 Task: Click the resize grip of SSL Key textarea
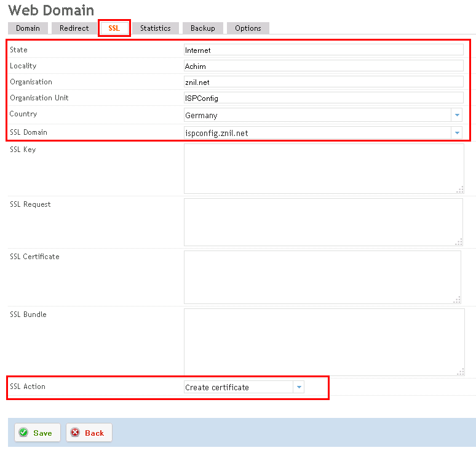click(x=459, y=190)
